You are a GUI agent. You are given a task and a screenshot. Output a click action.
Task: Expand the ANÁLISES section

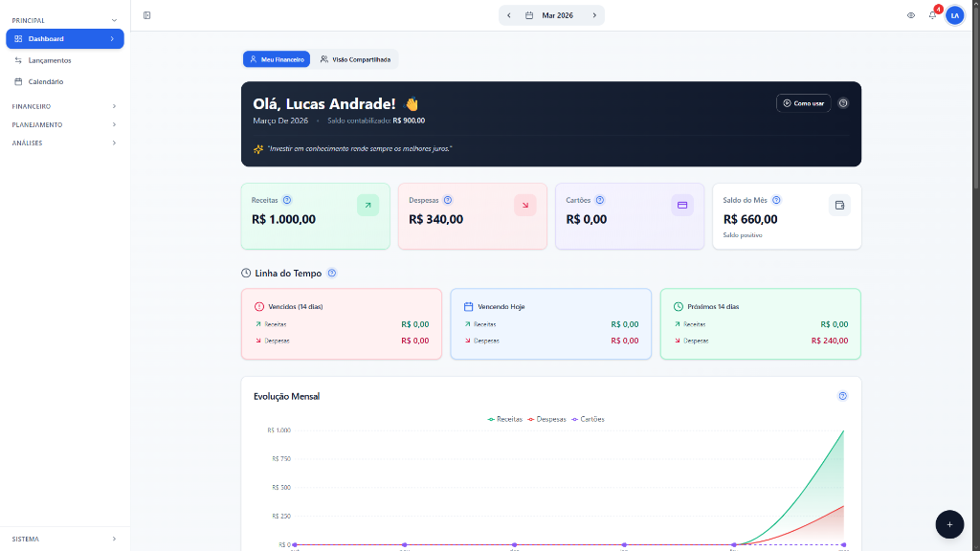coord(65,143)
